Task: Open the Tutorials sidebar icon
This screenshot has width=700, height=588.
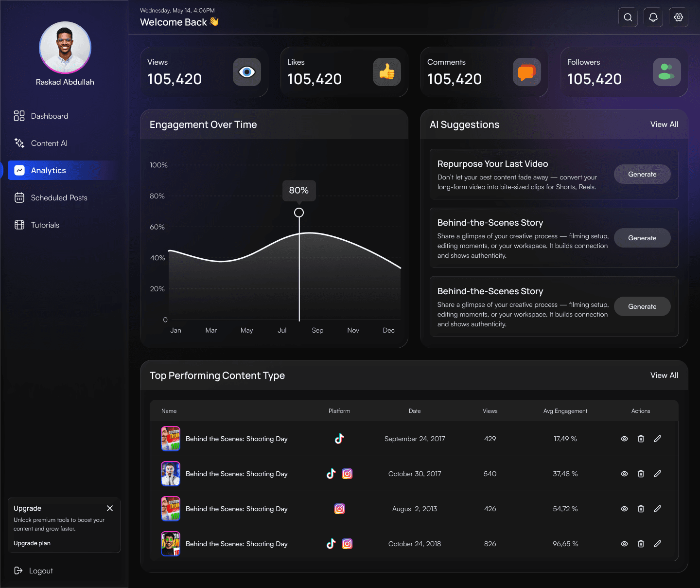Action: (x=19, y=225)
